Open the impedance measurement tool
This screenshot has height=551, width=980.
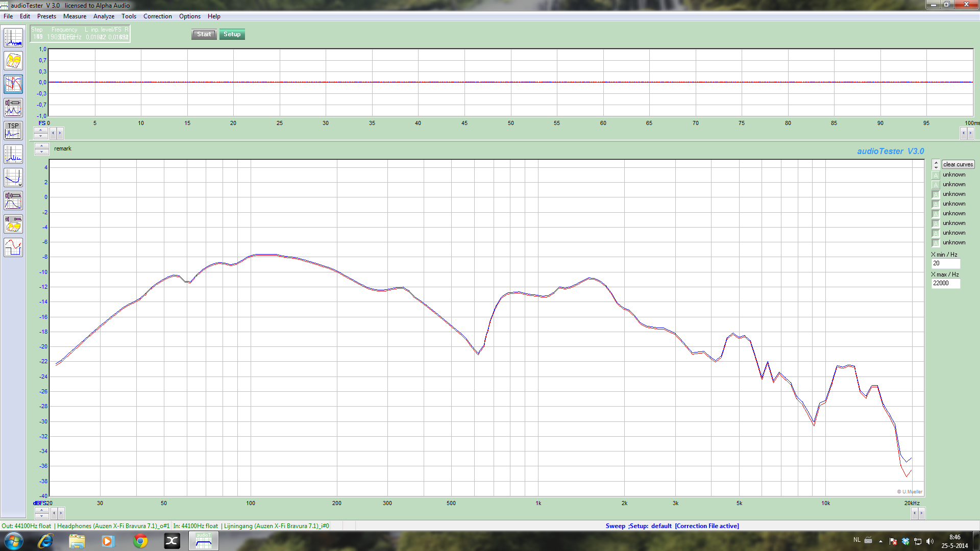[13, 108]
